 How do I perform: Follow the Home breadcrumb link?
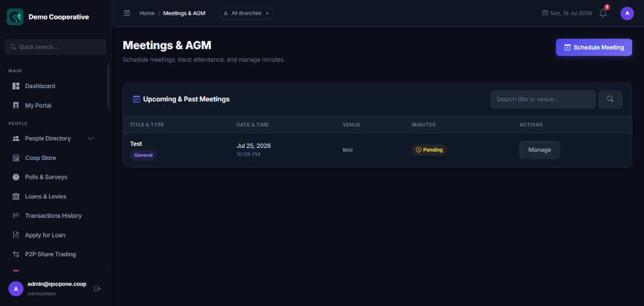point(147,13)
